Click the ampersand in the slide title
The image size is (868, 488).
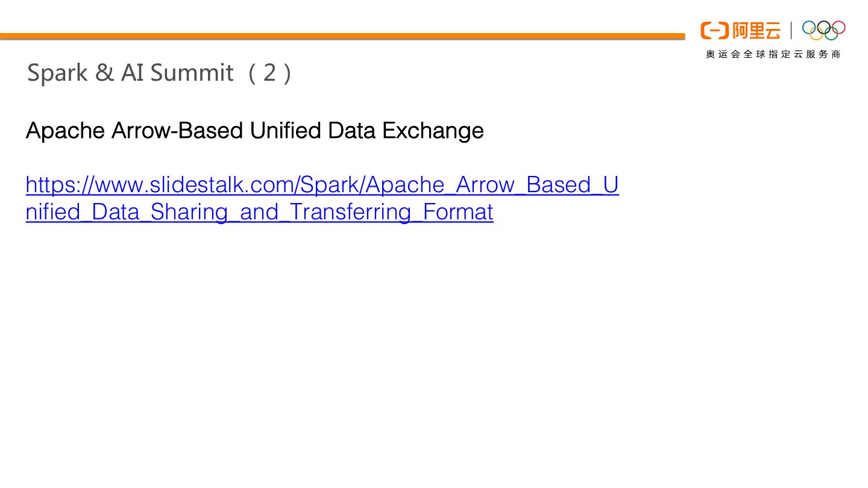click(104, 73)
